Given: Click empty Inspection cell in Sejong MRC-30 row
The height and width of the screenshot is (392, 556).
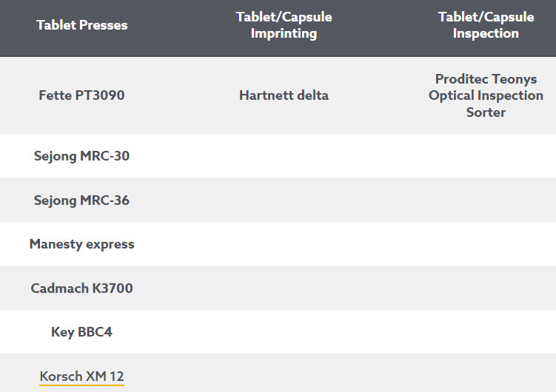Looking at the screenshot, I should 486,156.
